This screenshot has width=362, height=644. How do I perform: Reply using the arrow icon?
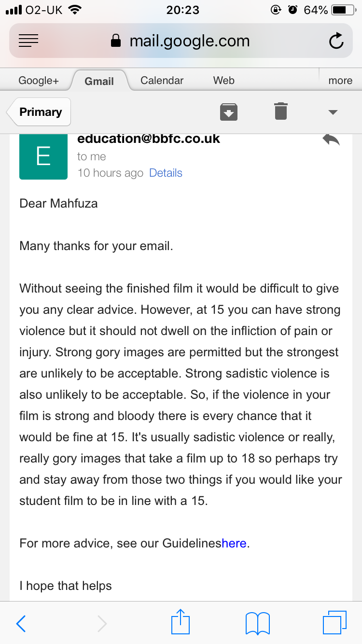(331, 140)
